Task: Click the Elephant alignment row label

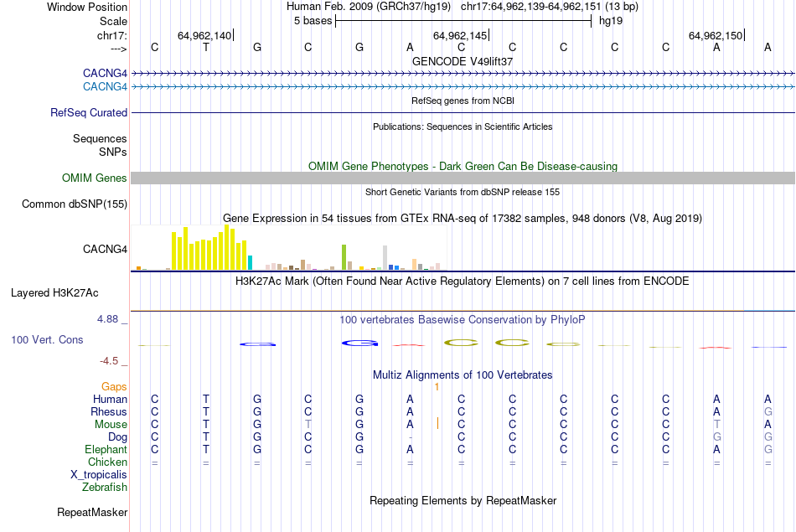Action: coord(106,450)
